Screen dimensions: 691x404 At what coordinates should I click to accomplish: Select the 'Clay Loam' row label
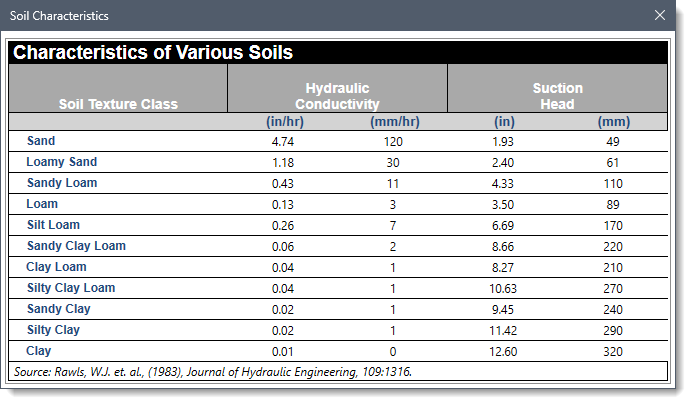[x=56, y=267]
